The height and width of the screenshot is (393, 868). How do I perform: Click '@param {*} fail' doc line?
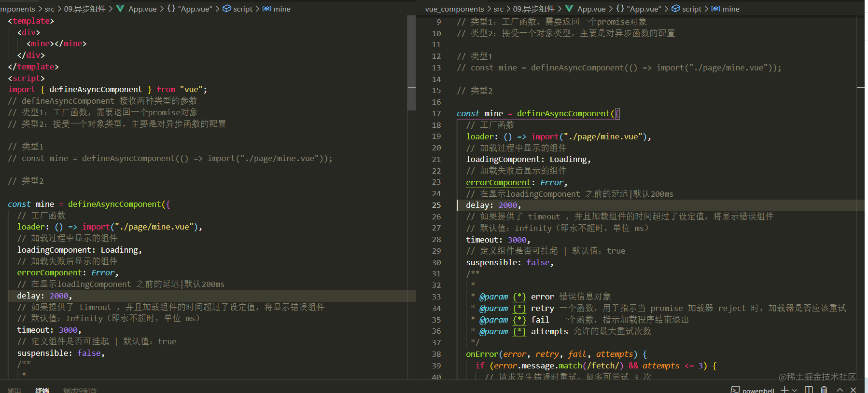(x=580, y=320)
